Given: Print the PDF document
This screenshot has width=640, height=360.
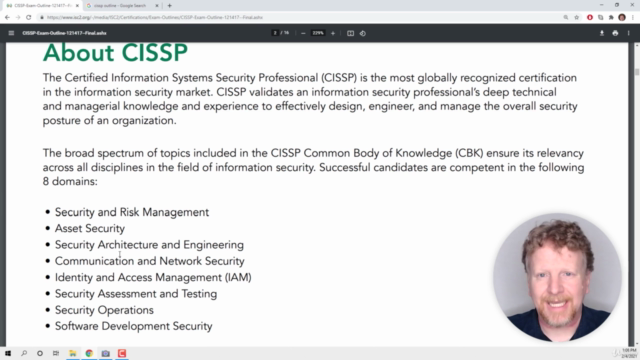Looking at the screenshot, I should (615, 33).
